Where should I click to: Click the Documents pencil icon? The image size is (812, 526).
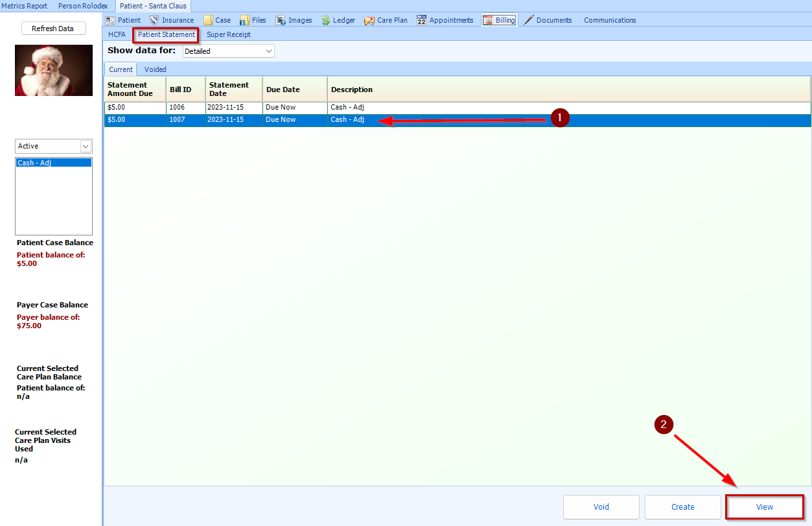[529, 20]
